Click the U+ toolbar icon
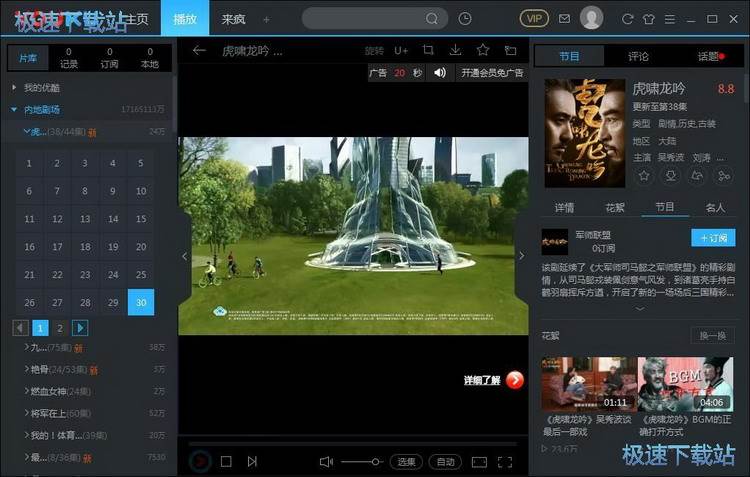 pyautogui.click(x=401, y=50)
